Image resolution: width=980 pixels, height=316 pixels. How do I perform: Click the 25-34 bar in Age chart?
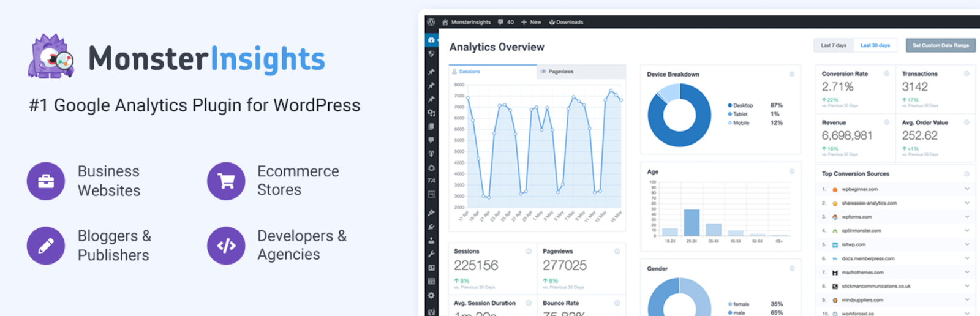(x=692, y=223)
